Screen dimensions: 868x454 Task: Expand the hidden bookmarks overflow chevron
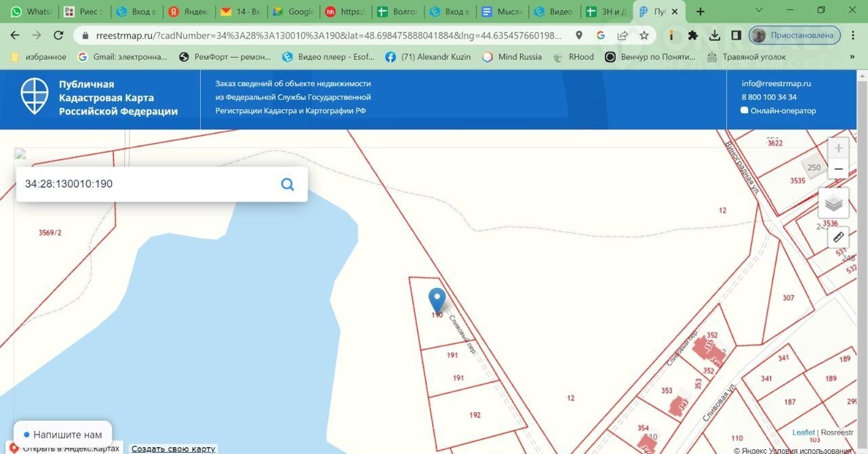[852, 57]
